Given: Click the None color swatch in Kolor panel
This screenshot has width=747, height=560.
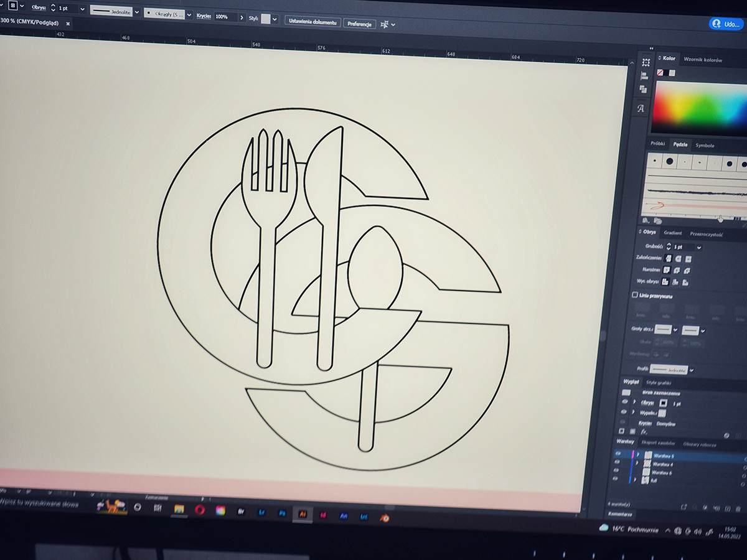Looking at the screenshot, I should (x=660, y=73).
